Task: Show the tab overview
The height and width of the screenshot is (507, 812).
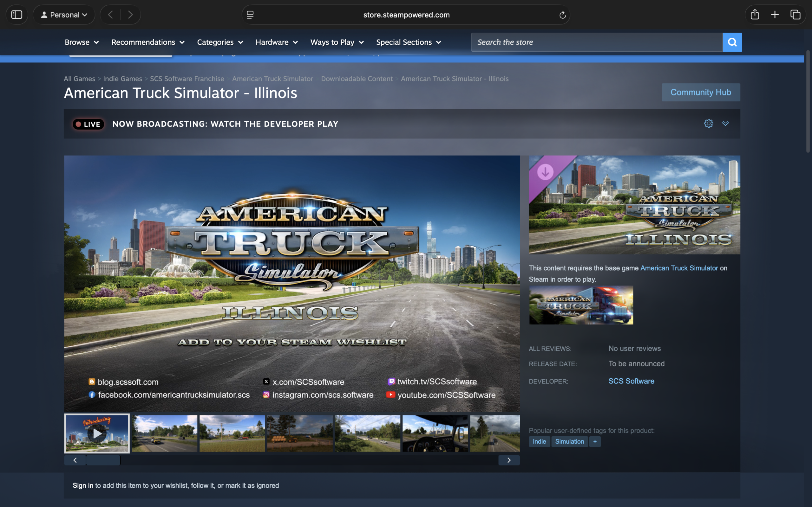Action: click(x=795, y=15)
